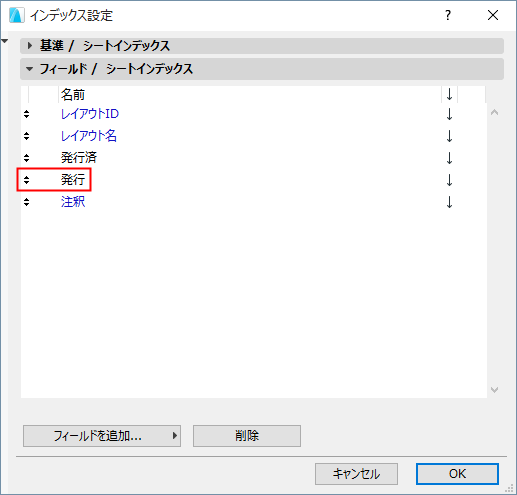Click the reorder handle for 発行 row
The image size is (517, 495).
point(26,180)
